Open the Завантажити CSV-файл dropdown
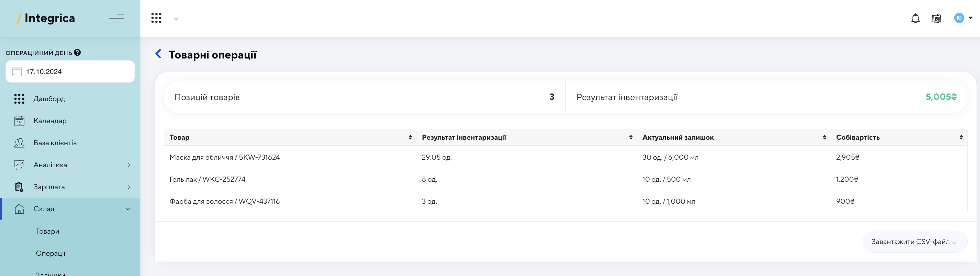This screenshot has height=276, width=980. tap(915, 242)
